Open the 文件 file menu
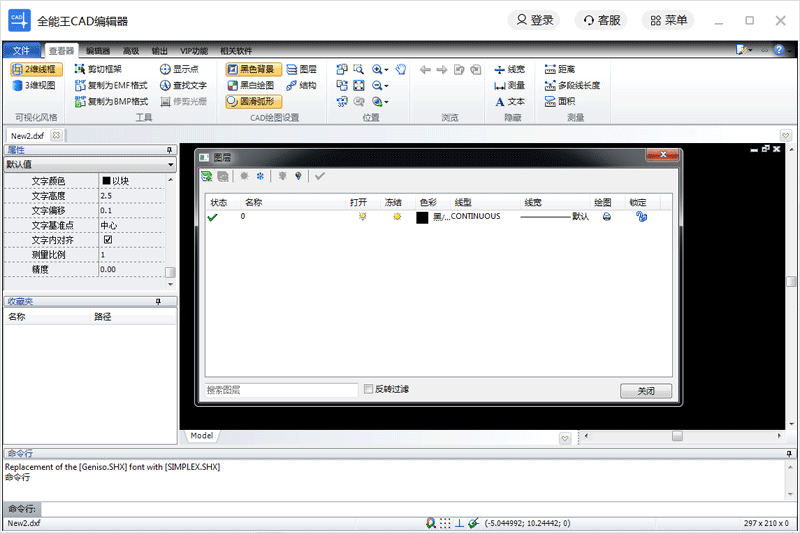 tap(22, 50)
